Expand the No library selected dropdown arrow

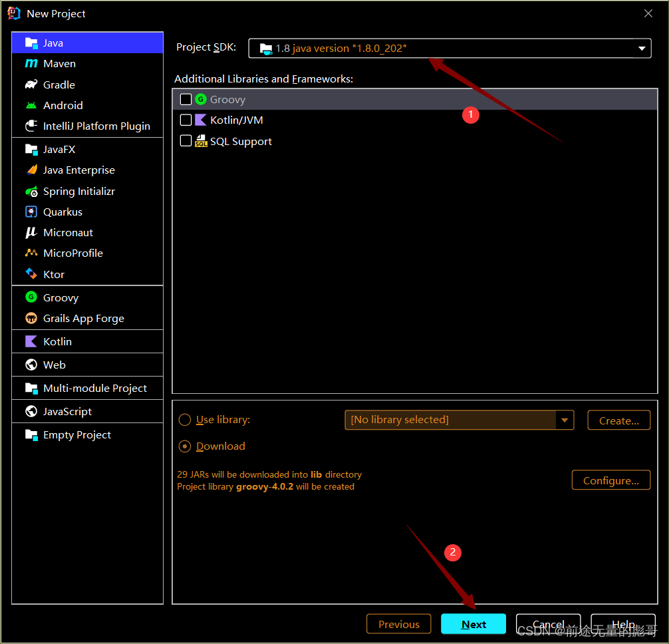565,420
